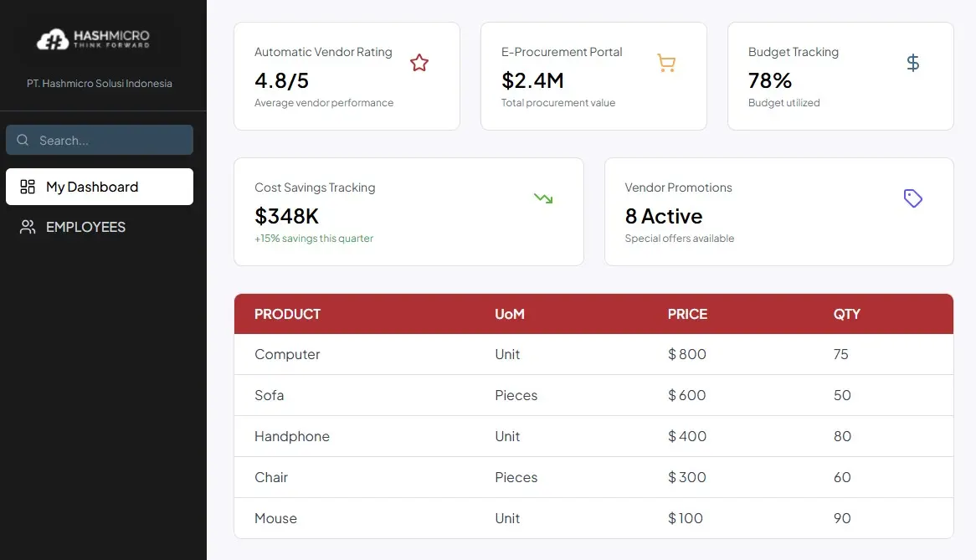Click the PRODUCT column header

287,314
